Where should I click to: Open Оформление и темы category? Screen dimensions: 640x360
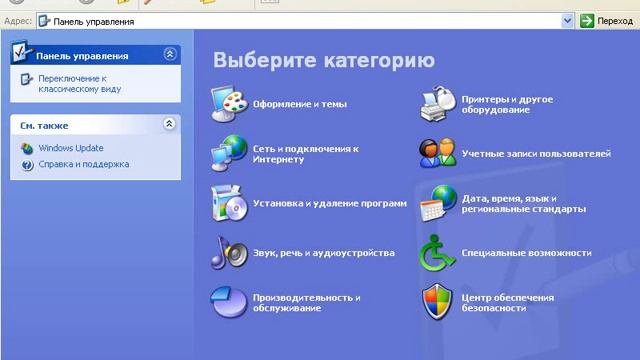pos(300,104)
